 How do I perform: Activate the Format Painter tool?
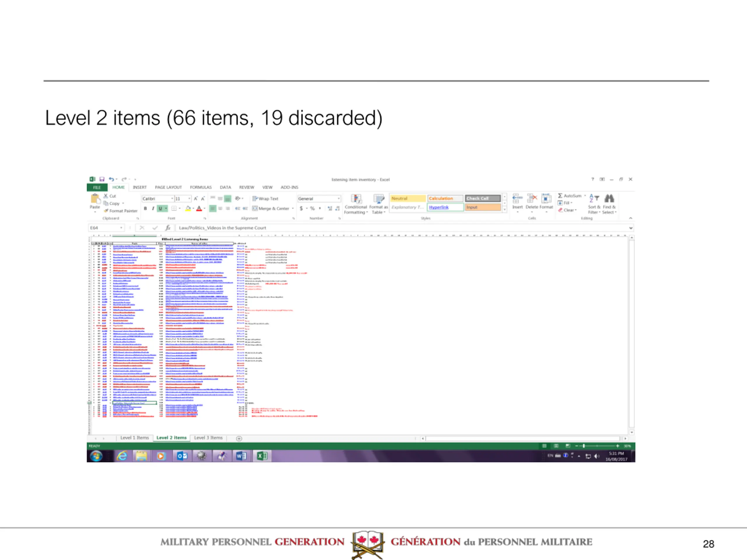pos(121,211)
